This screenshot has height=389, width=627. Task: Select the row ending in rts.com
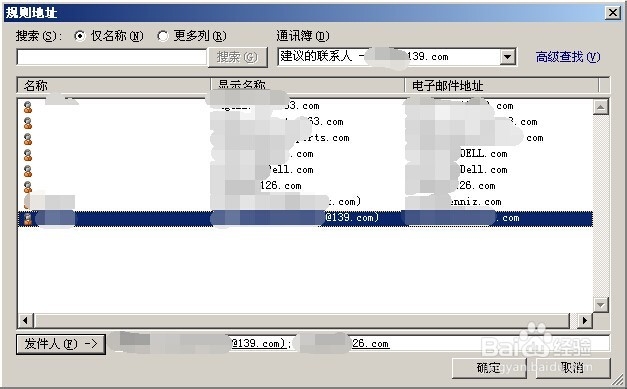pyautogui.click(x=305, y=138)
